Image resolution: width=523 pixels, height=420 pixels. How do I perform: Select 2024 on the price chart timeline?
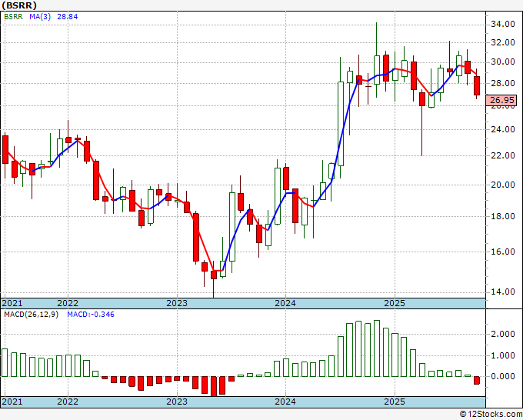tap(285, 303)
